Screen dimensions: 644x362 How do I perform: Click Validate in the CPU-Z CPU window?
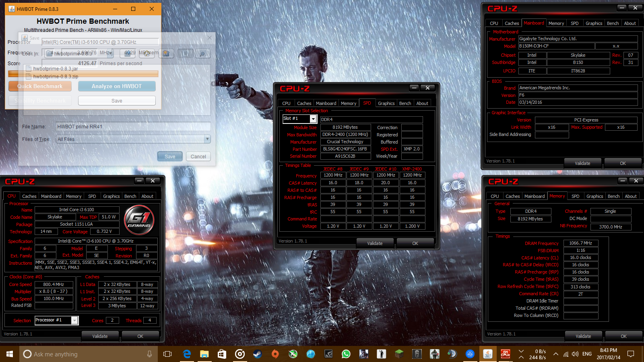point(100,336)
